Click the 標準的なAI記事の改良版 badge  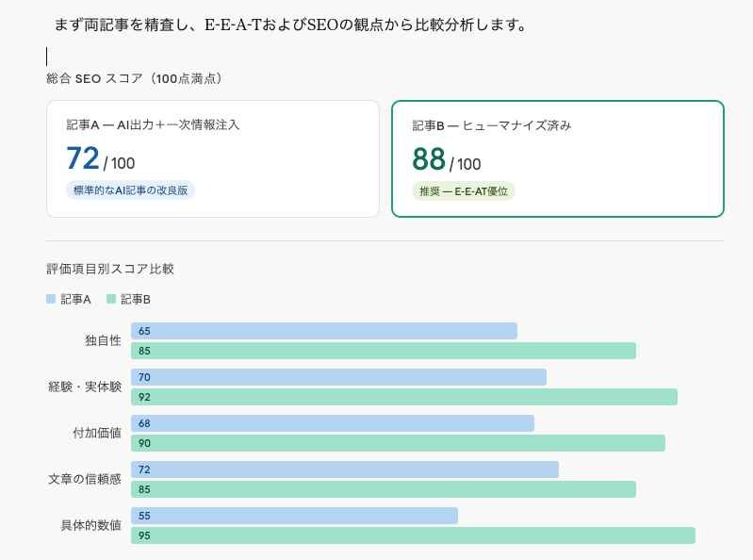[130, 190]
